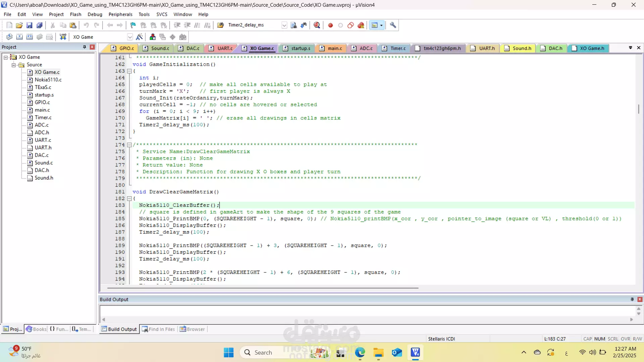Image resolution: width=644 pixels, height=362 pixels.
Task: Select TExaS.c in project tree
Action: 43,87
